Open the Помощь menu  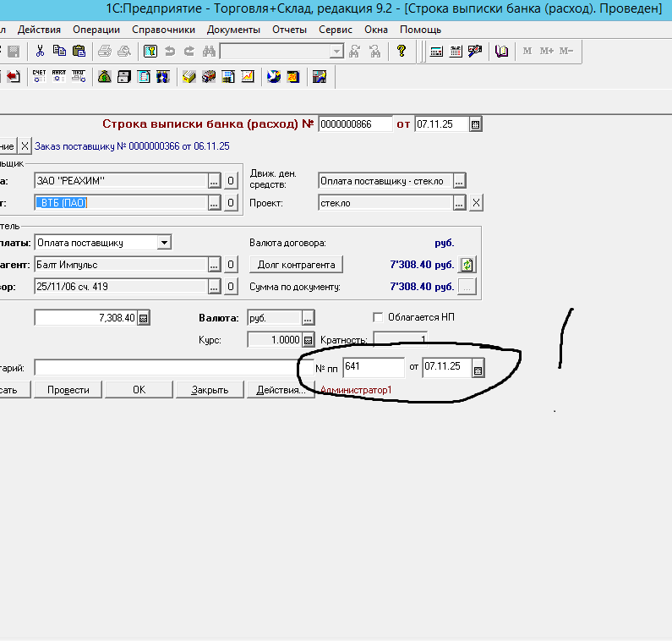click(x=420, y=30)
